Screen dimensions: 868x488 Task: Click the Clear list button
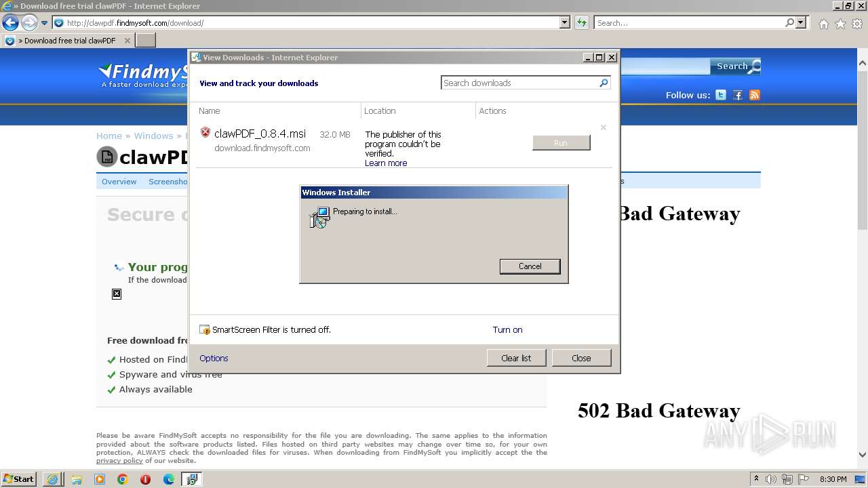pos(516,358)
